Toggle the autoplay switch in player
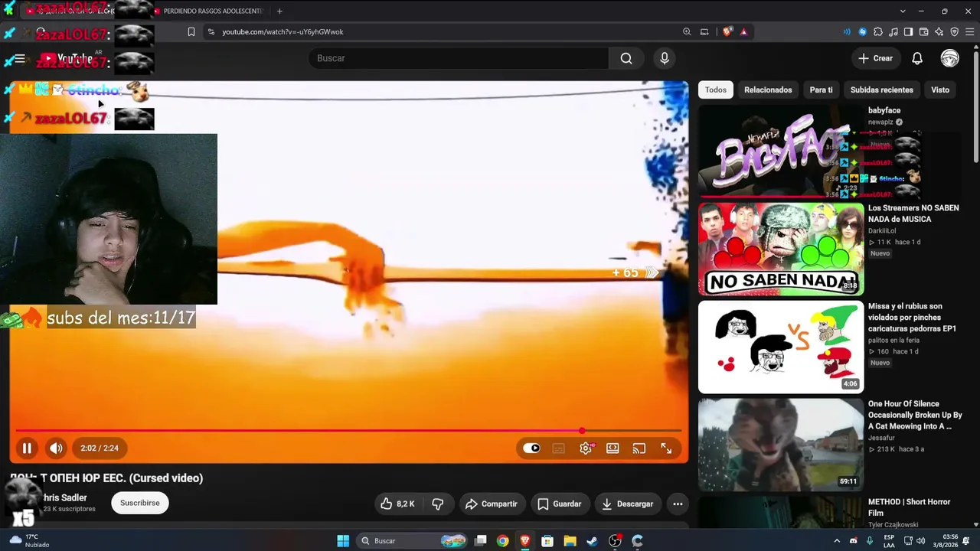980x551 pixels. click(531, 448)
